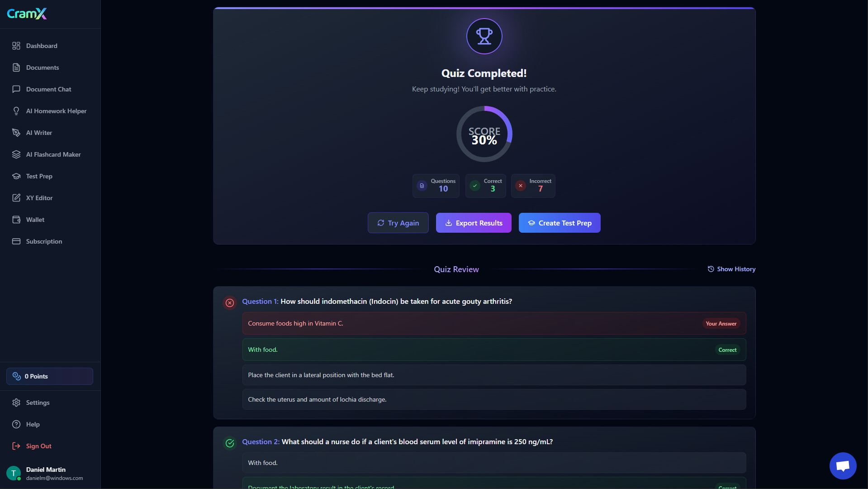The image size is (868, 489).
Task: Click the CramX logo
Action: click(27, 14)
